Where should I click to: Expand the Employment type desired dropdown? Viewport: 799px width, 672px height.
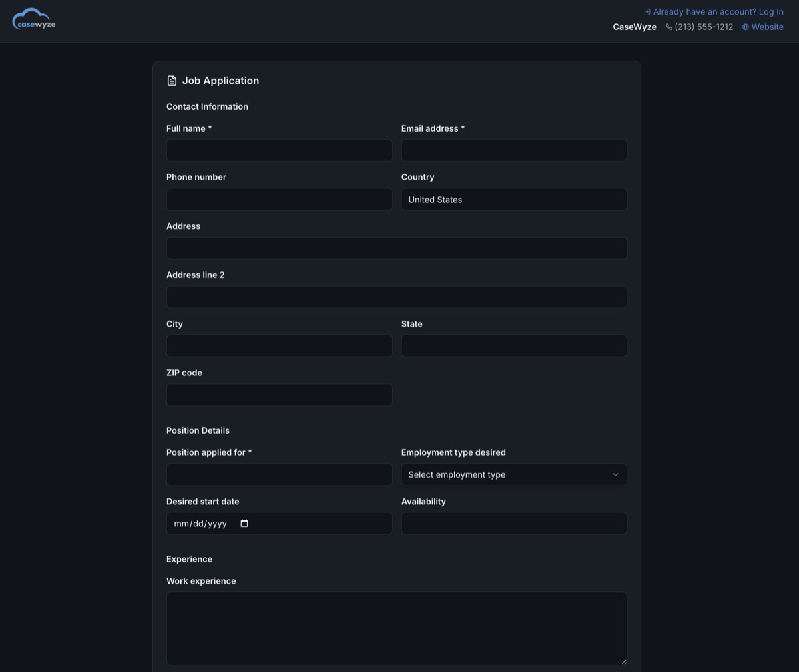(x=514, y=475)
